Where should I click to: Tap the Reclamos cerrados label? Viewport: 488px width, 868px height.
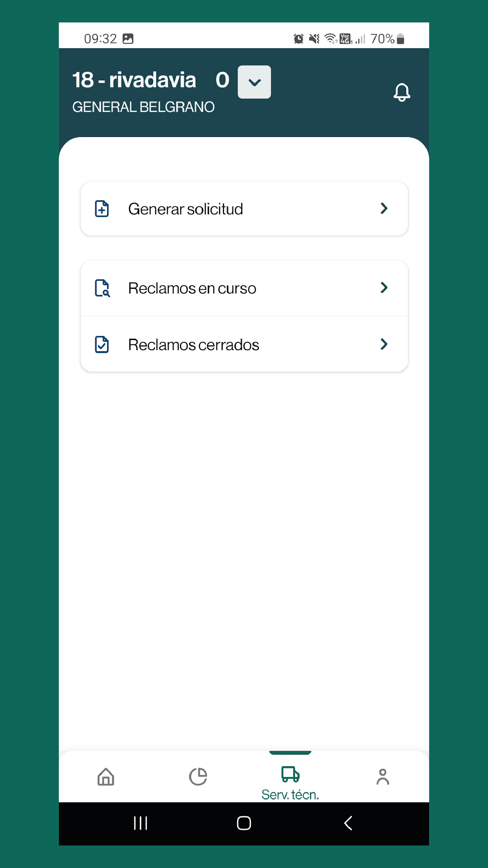click(x=194, y=345)
